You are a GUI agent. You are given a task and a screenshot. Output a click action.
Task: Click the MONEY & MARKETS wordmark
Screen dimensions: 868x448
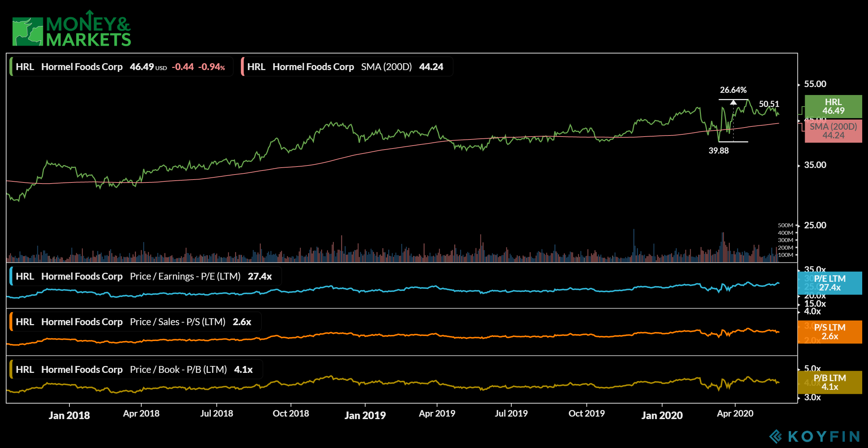coord(89,29)
